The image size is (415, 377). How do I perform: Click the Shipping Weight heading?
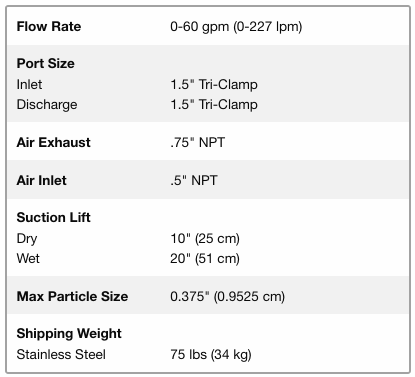coord(69,334)
